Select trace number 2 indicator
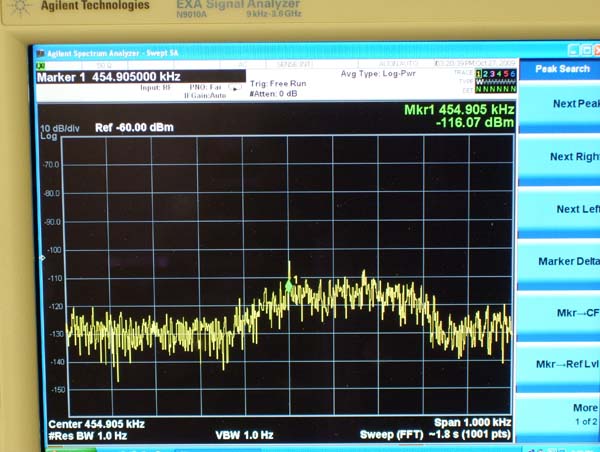 (x=485, y=73)
